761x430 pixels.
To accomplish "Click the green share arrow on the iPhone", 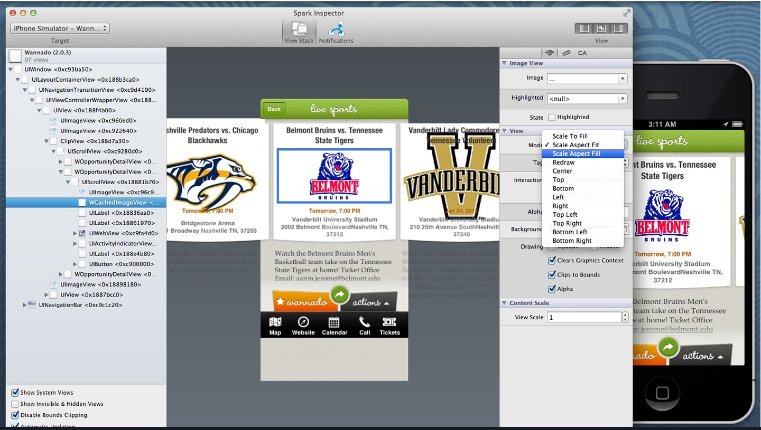I will point(668,347).
